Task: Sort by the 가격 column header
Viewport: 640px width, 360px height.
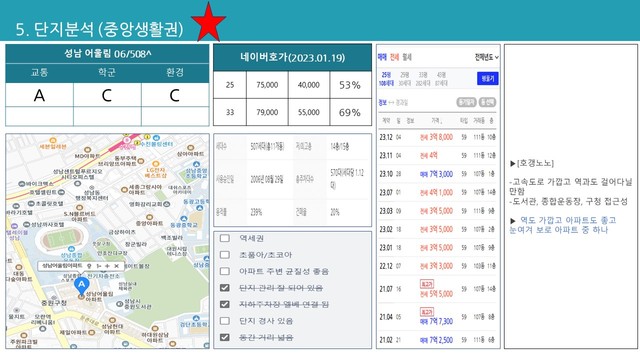Action: 437,120
